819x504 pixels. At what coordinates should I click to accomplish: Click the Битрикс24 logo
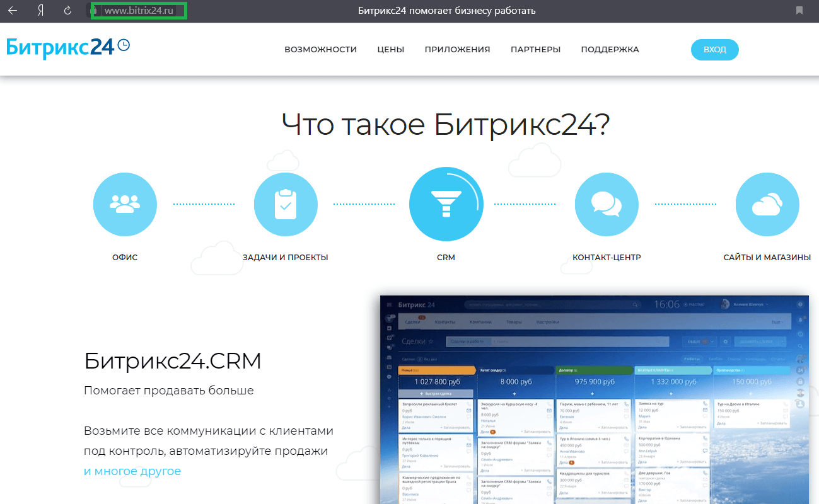pyautogui.click(x=67, y=48)
